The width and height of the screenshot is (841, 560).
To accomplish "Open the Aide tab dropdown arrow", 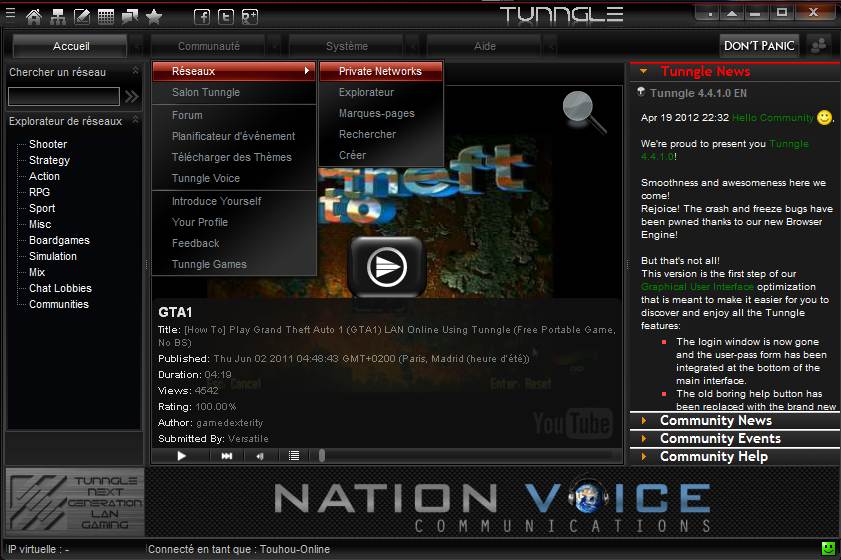I will [x=550, y=47].
